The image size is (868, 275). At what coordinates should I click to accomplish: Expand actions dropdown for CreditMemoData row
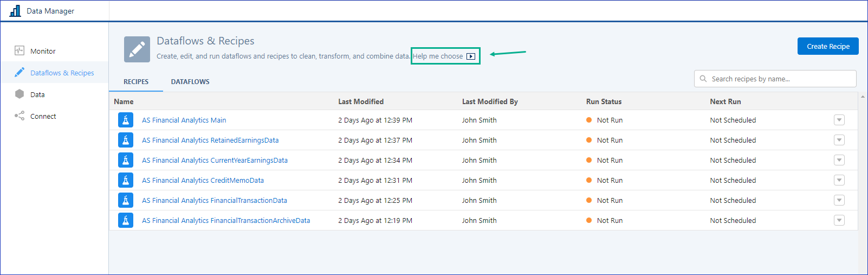[839, 180]
